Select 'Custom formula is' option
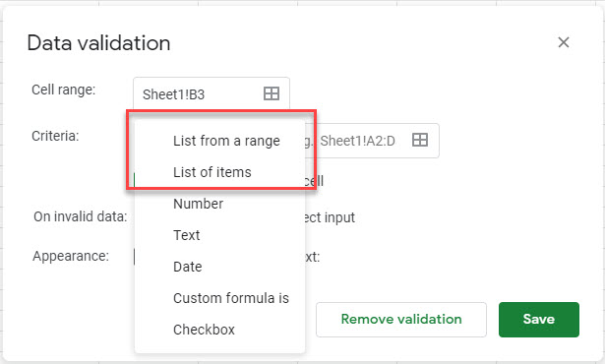 (220, 298)
